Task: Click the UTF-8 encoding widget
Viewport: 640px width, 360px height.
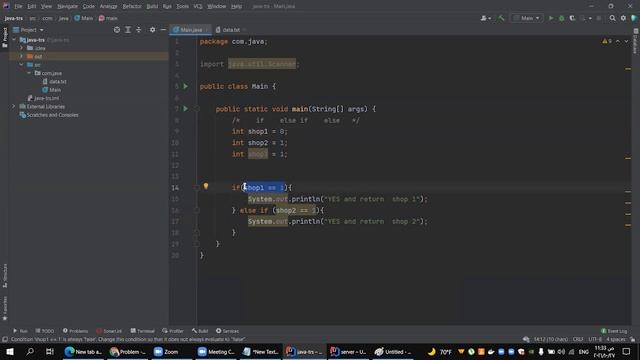Action: [595, 340]
